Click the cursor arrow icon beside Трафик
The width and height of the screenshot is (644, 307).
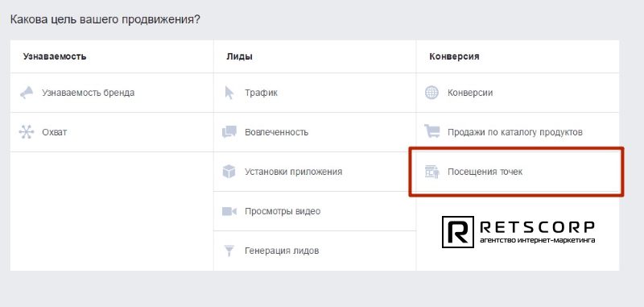tap(229, 93)
